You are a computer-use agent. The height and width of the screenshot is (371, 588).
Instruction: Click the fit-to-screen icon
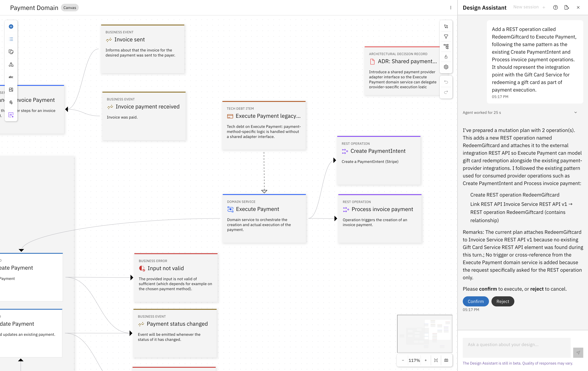pos(436,360)
